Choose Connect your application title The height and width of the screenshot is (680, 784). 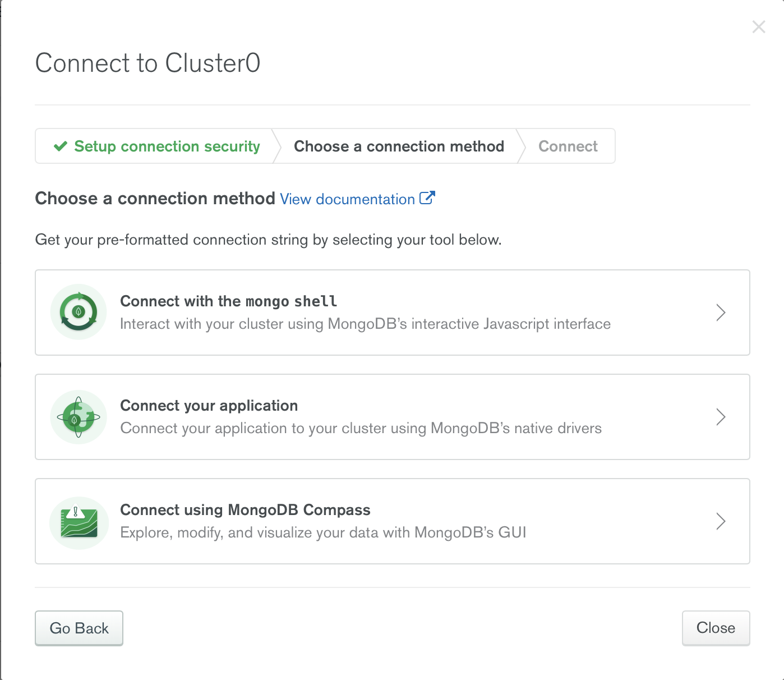209,406
